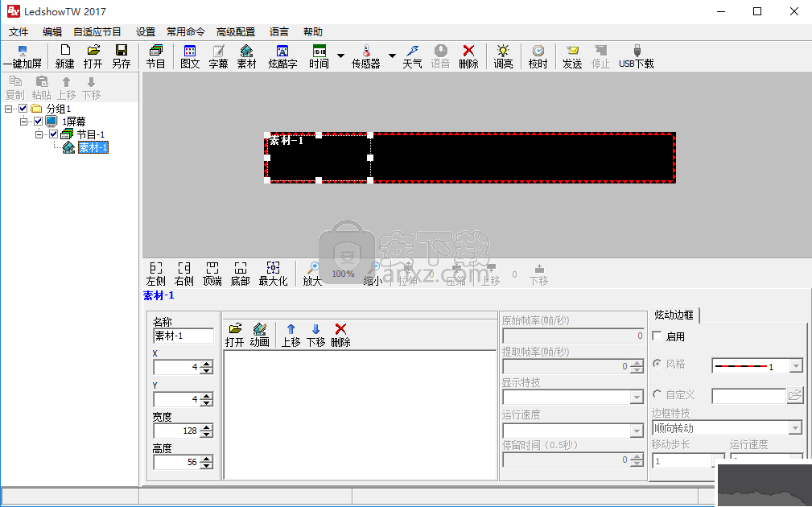Click the 一键加屏 toolbar icon
The image size is (812, 507).
coord(22,56)
